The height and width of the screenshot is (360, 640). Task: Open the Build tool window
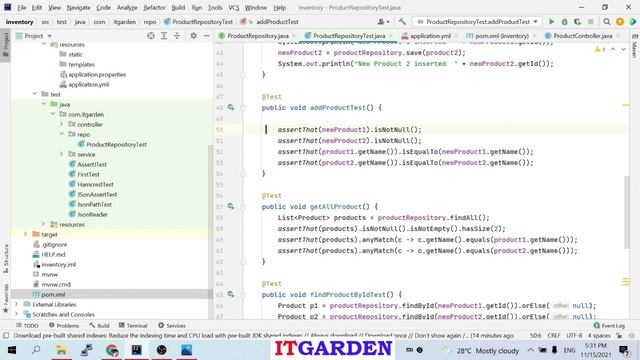point(99,326)
